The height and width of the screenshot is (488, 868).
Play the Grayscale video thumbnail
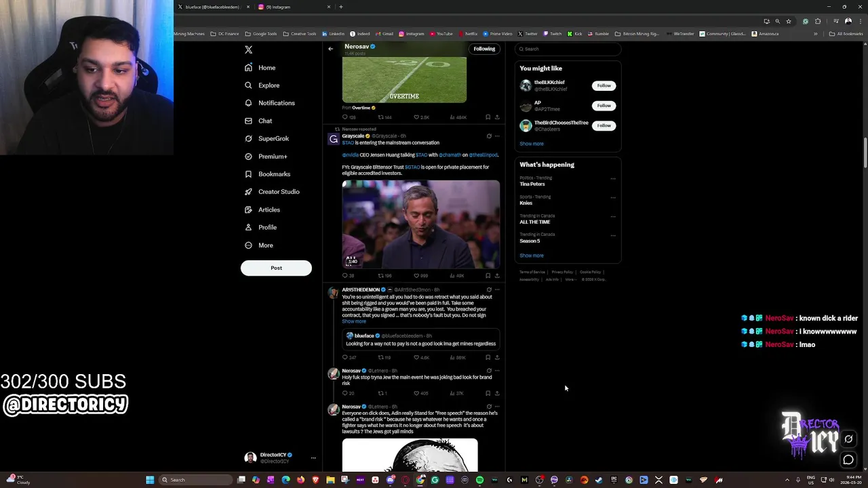point(421,224)
